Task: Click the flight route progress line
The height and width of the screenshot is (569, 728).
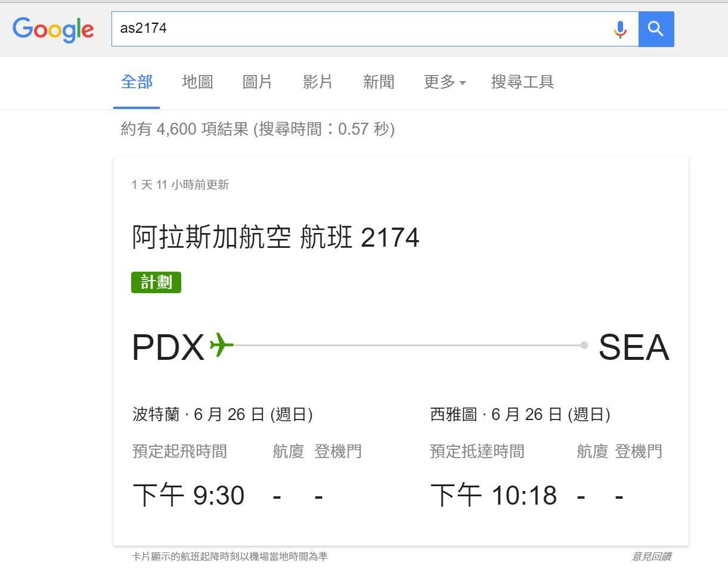Action: coord(405,345)
